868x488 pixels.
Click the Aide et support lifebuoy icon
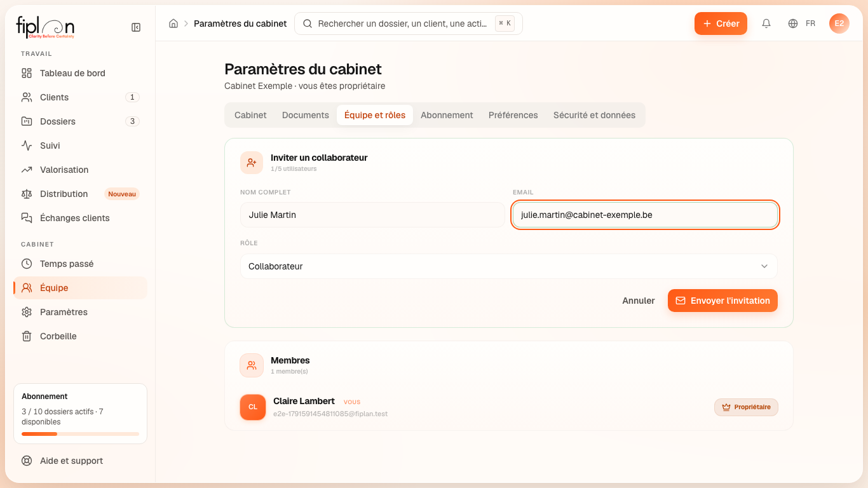(x=27, y=461)
